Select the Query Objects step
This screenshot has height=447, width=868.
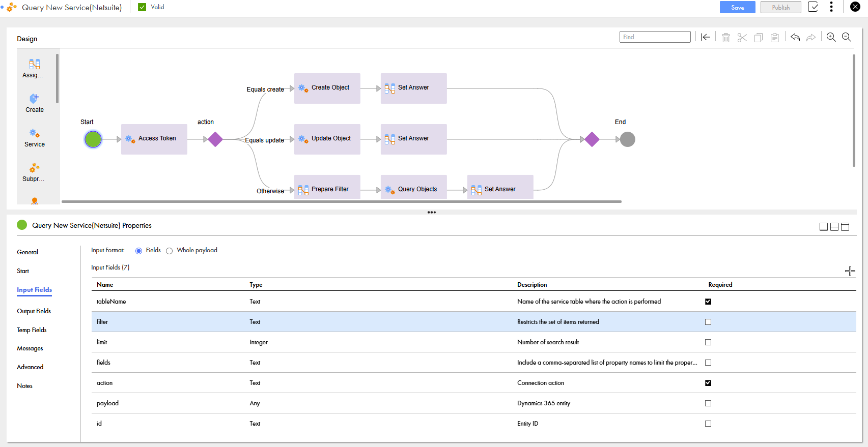pos(414,187)
